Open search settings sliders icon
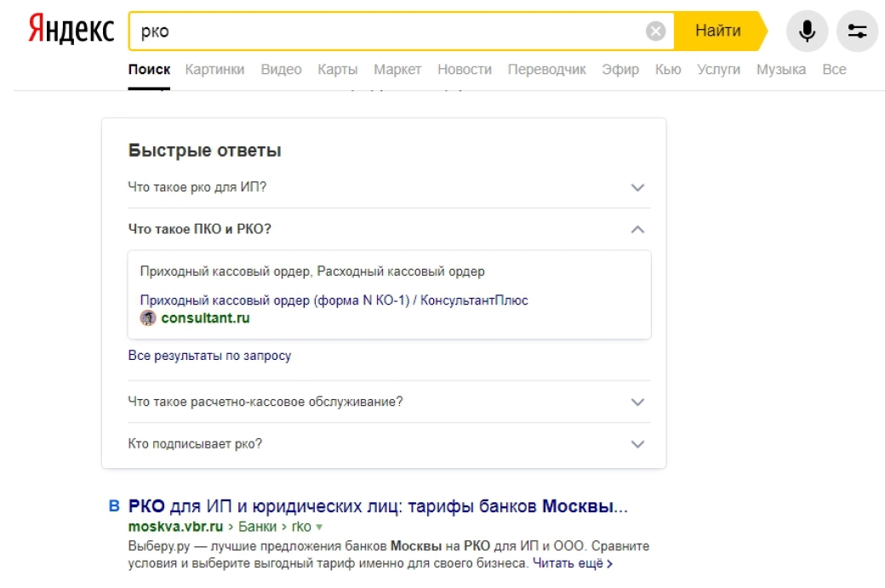Image resolution: width=885 pixels, height=588 pixels. [857, 31]
